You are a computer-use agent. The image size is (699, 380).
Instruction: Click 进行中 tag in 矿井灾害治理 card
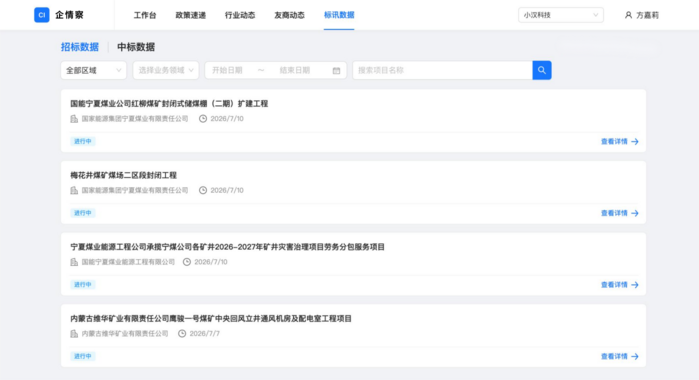(x=82, y=285)
